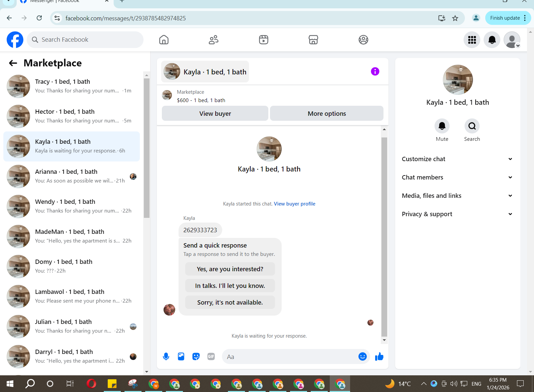
Task: Click the View buyer button
Action: 215,113
